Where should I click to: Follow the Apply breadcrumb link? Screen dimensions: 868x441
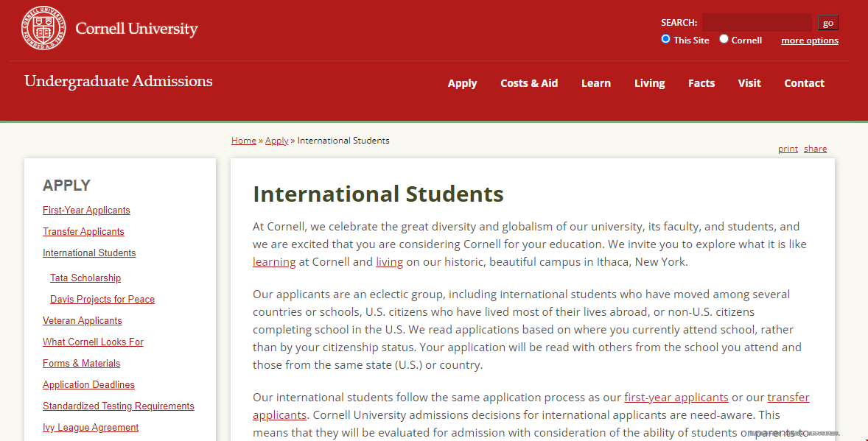[x=277, y=141]
